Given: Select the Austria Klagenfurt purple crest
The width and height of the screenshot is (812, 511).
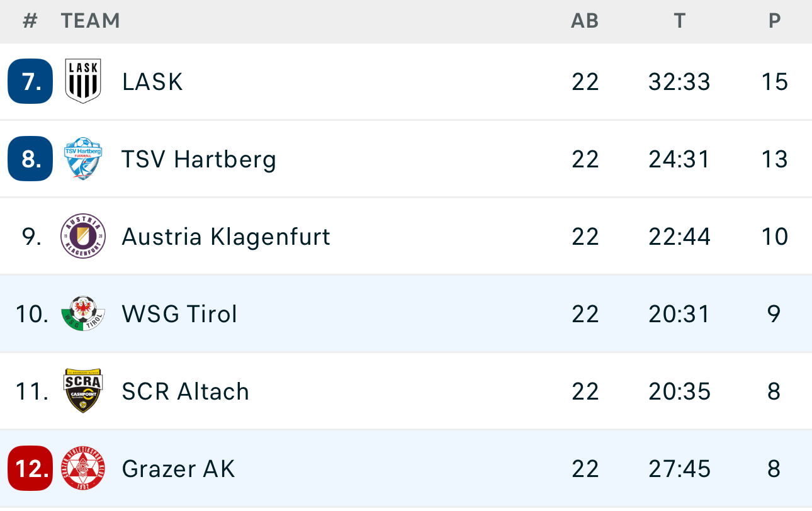Looking at the screenshot, I should click(x=83, y=236).
